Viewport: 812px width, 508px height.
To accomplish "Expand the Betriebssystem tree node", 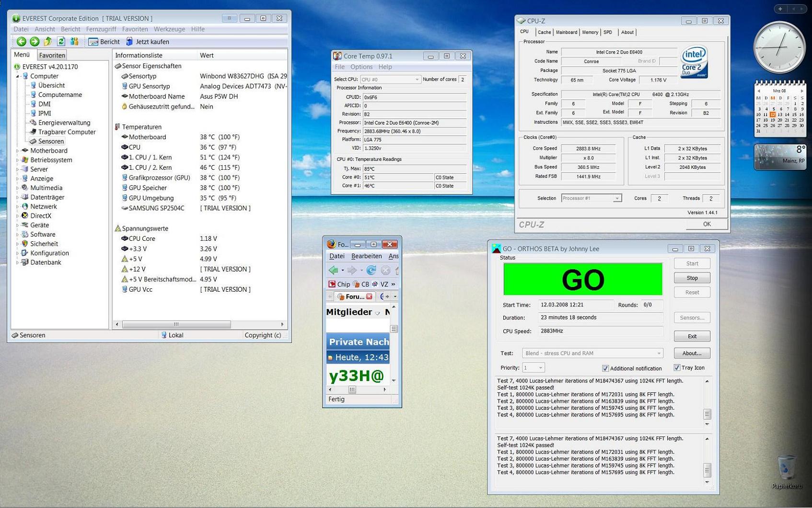I will [17, 160].
